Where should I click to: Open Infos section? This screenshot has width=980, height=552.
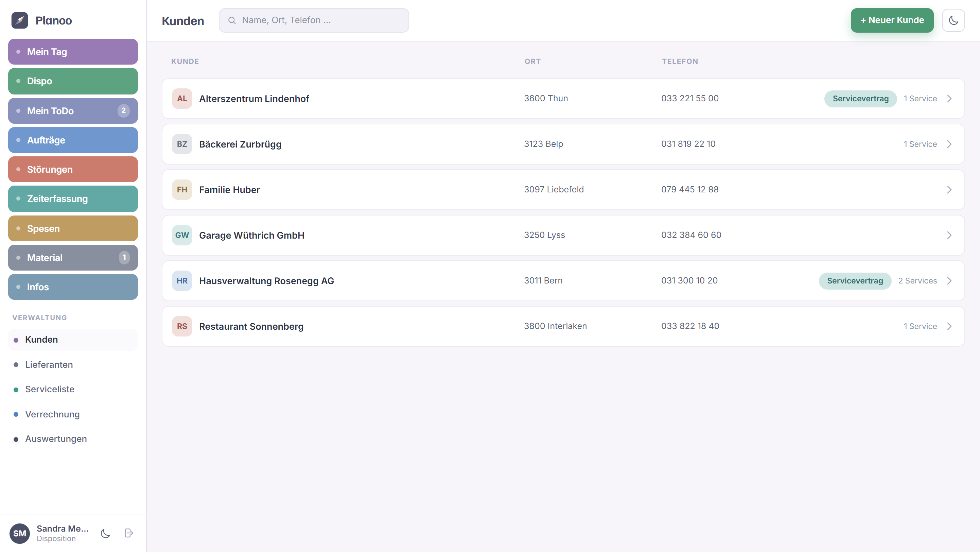click(x=73, y=287)
